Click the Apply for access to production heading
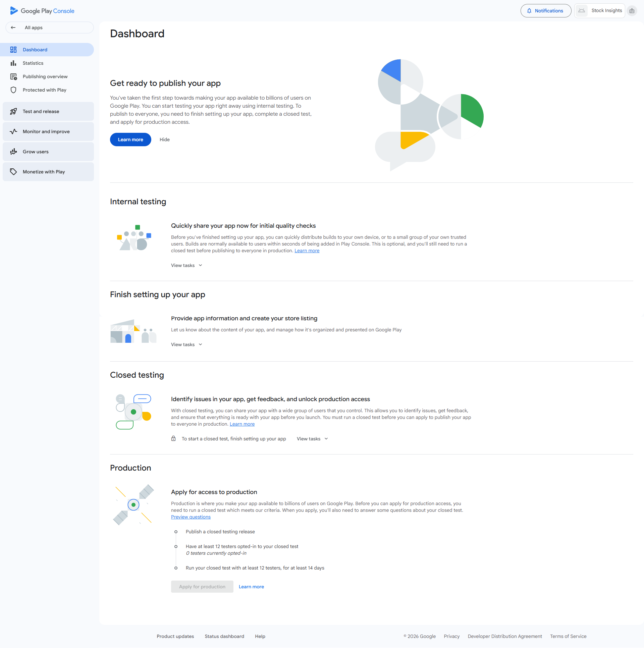This screenshot has width=644, height=648. [x=214, y=492]
